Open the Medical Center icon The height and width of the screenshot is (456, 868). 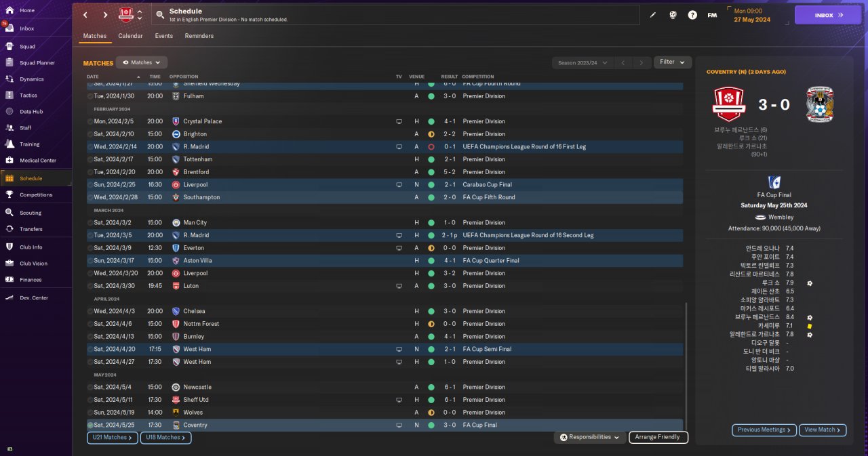pos(9,161)
